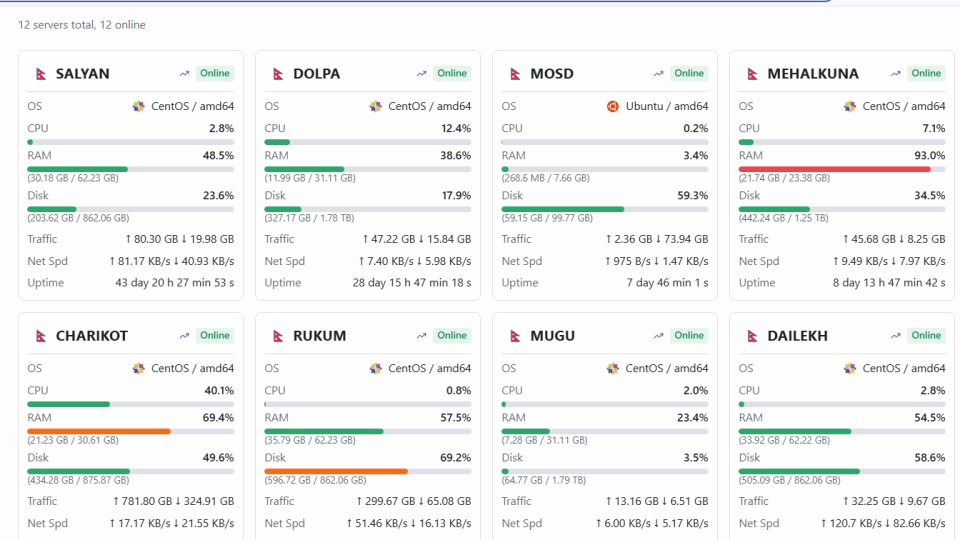
Task: Open the MEHALKUNA server title
Action: click(813, 74)
